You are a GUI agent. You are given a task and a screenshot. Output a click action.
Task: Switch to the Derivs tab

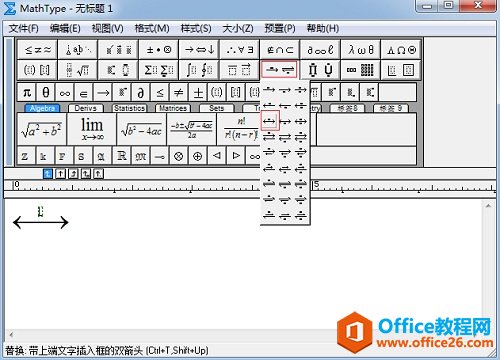point(86,108)
